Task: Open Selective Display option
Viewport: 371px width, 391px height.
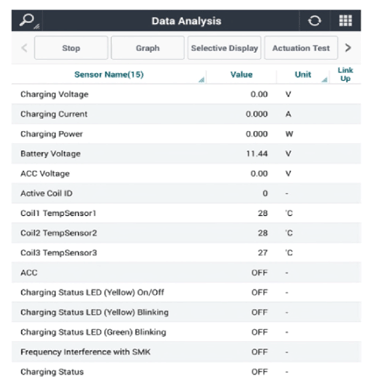Action: 224,48
